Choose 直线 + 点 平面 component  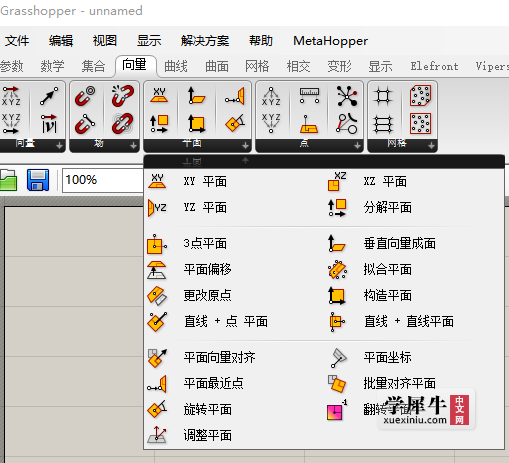tap(226, 322)
